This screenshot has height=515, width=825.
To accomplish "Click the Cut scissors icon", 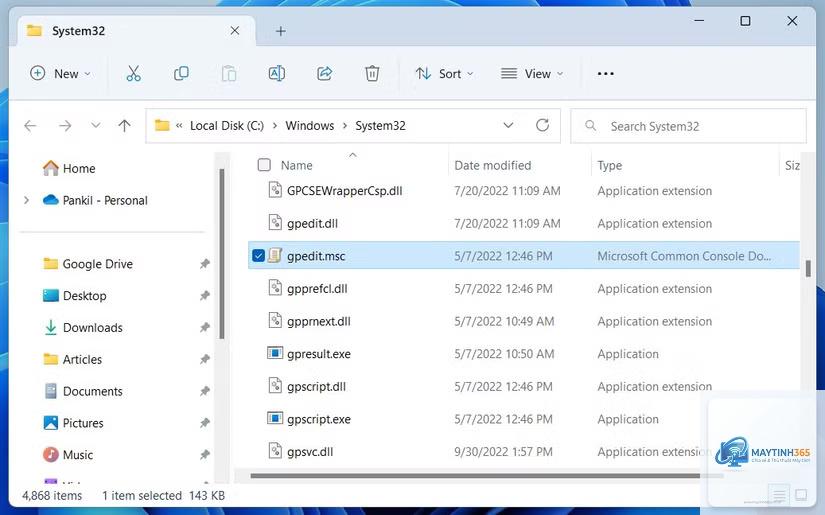I will coord(134,74).
